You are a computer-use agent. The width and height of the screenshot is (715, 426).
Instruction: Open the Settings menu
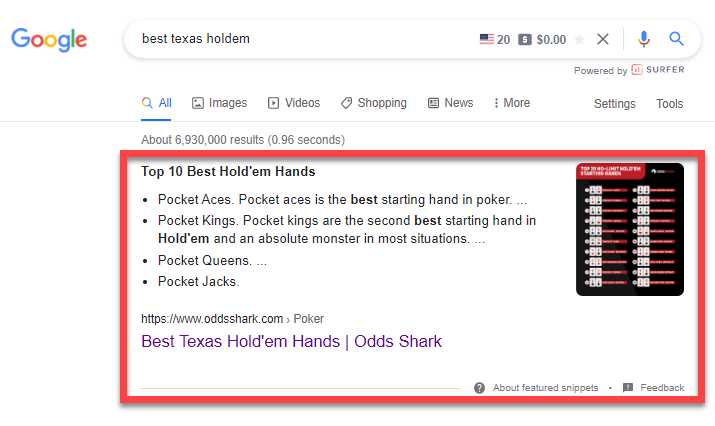(614, 104)
